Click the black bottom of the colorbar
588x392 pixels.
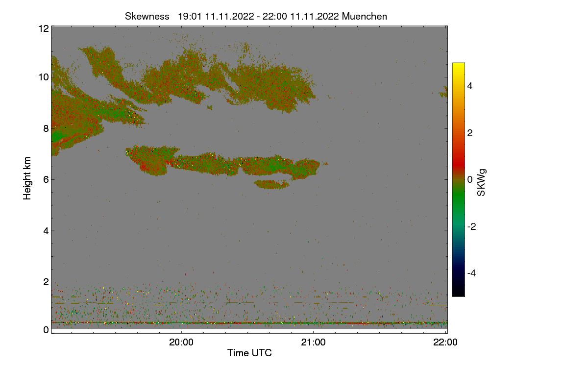coord(458,293)
